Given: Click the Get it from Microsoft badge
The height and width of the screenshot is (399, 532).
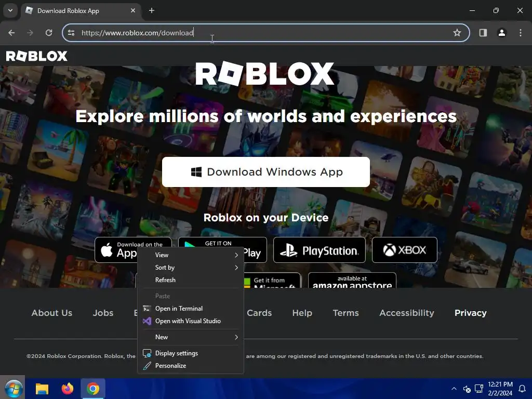Looking at the screenshot, I should [x=272, y=280].
